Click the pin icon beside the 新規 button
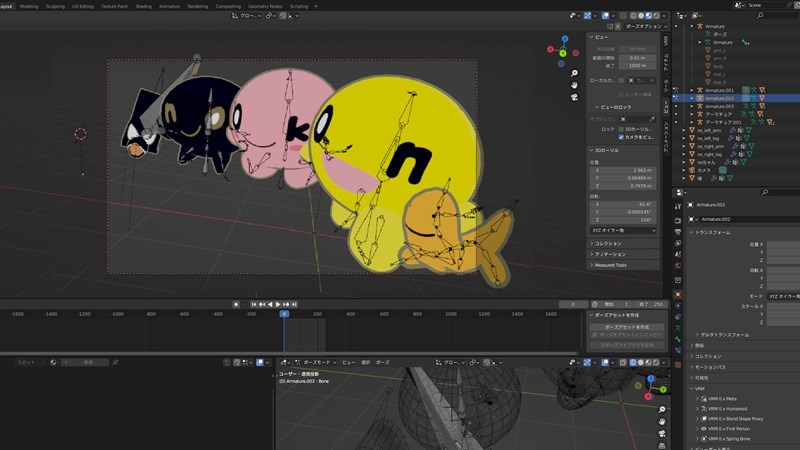Screen dimensions: 800x450 [115, 362]
